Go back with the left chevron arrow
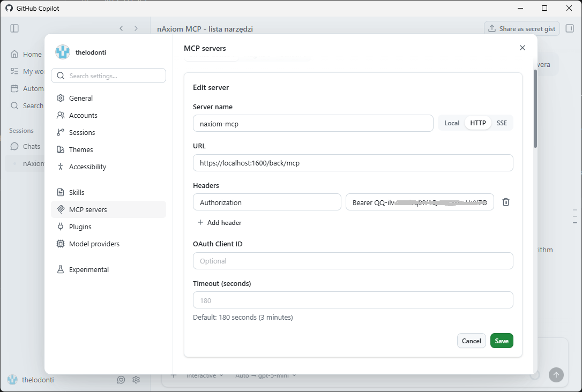The image size is (582, 392). [121, 28]
